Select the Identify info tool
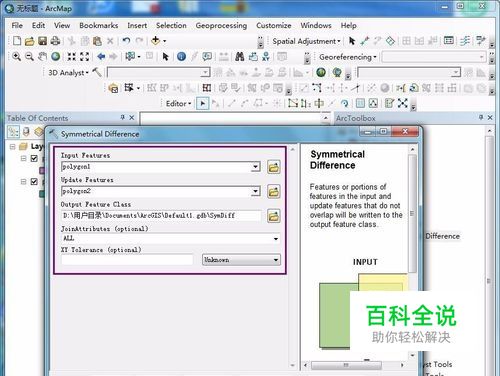Screen dimensions: 500x376 (x=181, y=56)
